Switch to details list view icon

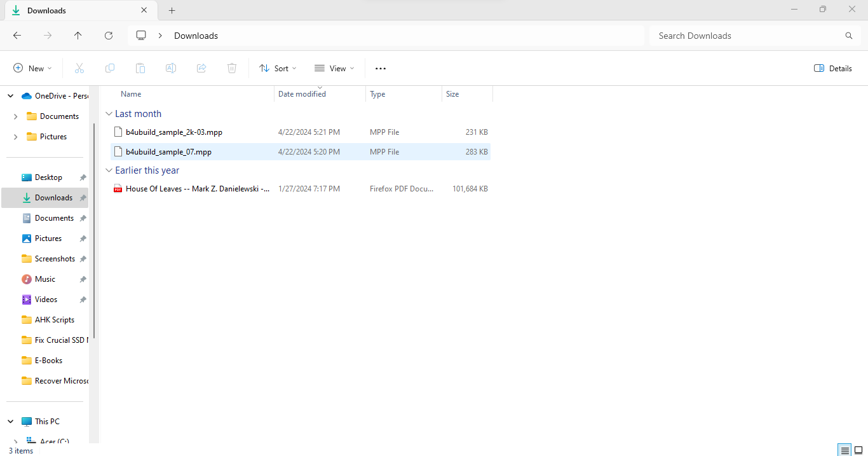[x=844, y=450]
